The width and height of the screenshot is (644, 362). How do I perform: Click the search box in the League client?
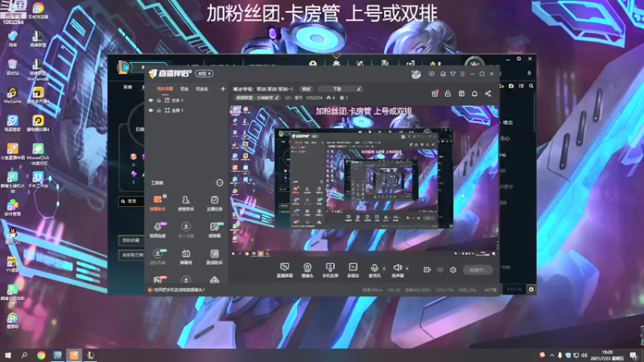tap(131, 201)
